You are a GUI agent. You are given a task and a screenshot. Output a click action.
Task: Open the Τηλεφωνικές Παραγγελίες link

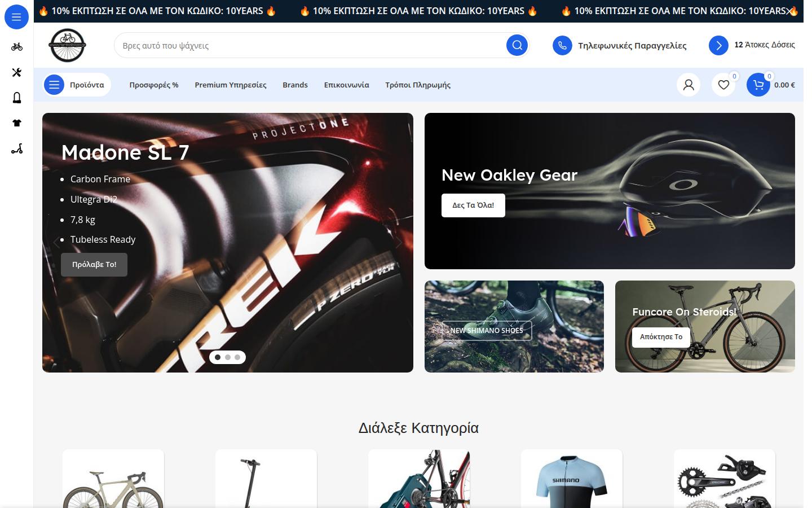(632, 46)
